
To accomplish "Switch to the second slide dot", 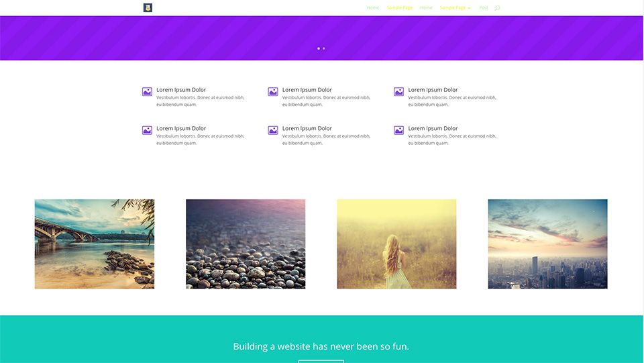I will (324, 48).
